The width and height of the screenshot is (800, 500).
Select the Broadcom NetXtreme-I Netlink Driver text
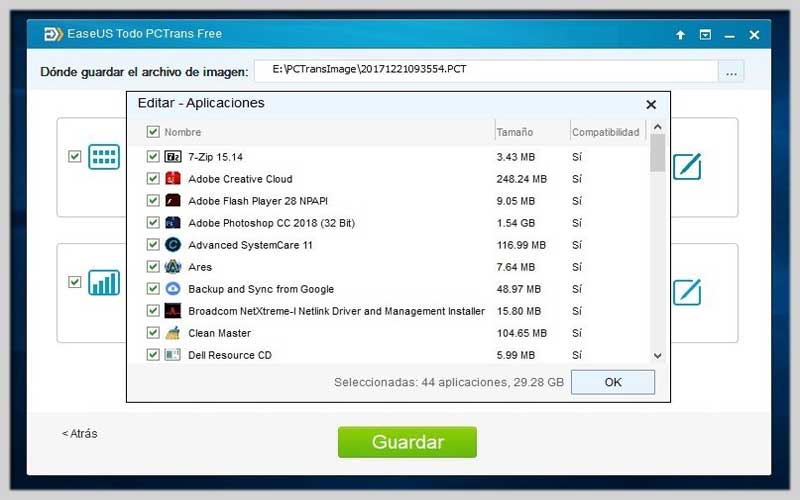point(336,311)
